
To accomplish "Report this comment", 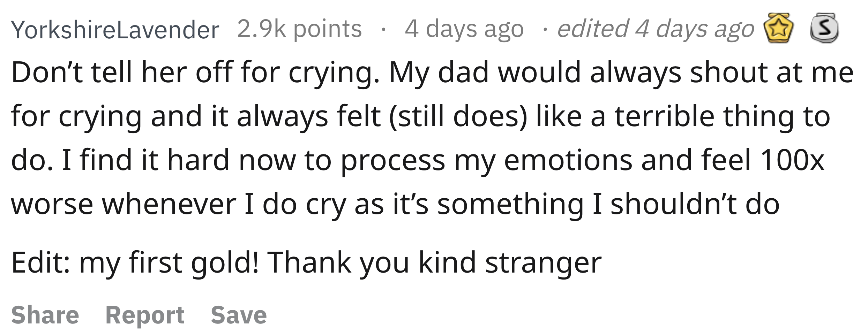I will click(145, 315).
